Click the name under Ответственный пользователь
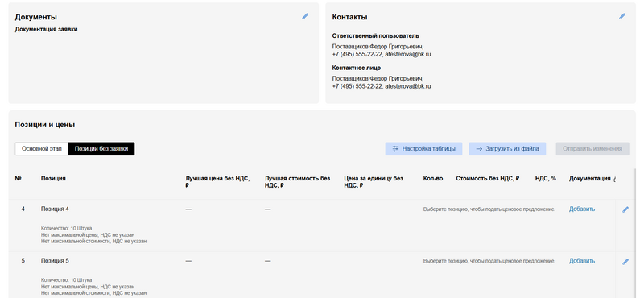This screenshot has height=298, width=644. [378, 47]
